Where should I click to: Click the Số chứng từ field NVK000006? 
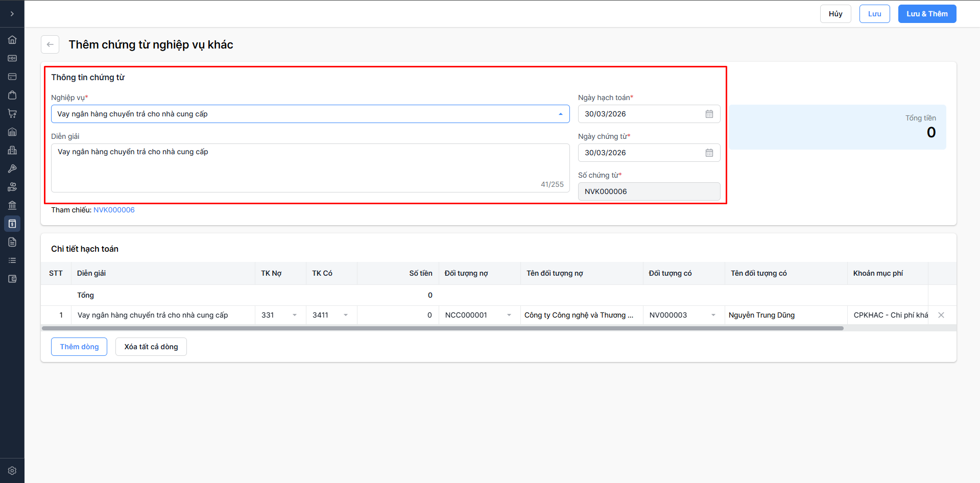click(x=649, y=191)
